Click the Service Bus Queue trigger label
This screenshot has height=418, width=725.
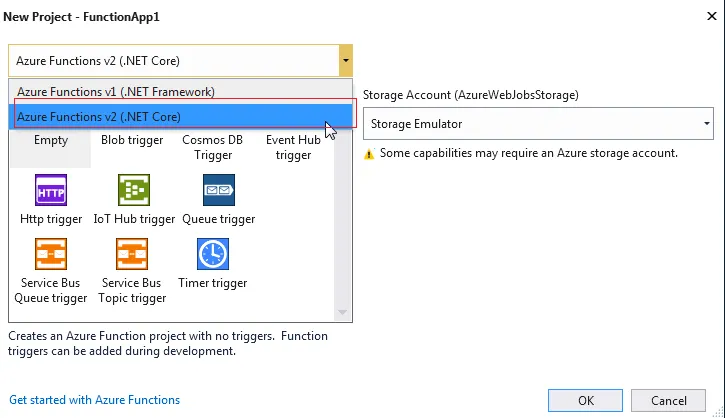[x=51, y=290]
